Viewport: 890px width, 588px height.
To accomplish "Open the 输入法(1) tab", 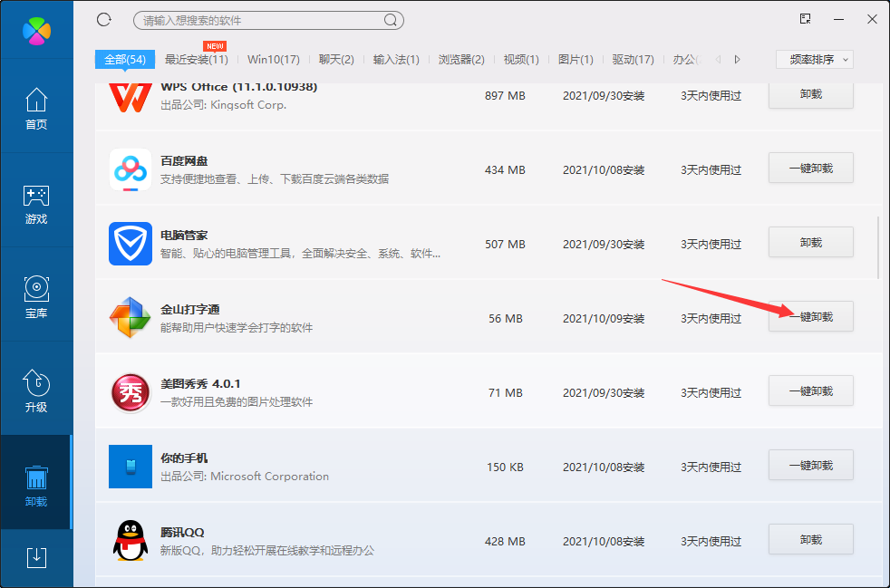I will click(396, 60).
